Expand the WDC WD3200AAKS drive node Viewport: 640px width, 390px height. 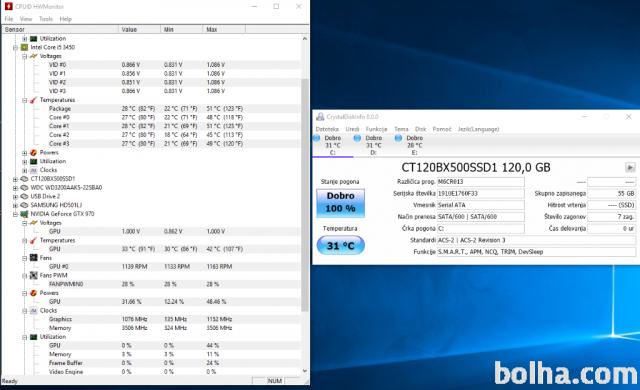pos(16,188)
